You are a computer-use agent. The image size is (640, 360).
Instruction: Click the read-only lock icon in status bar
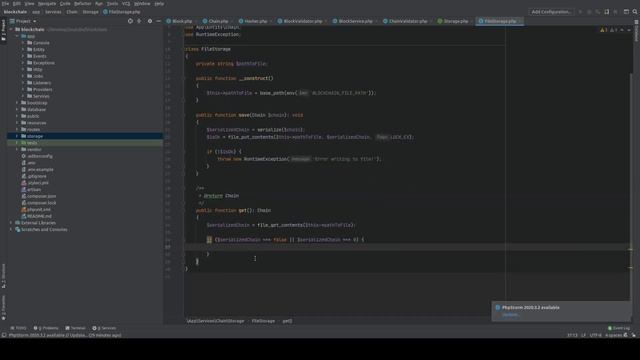pos(625,335)
